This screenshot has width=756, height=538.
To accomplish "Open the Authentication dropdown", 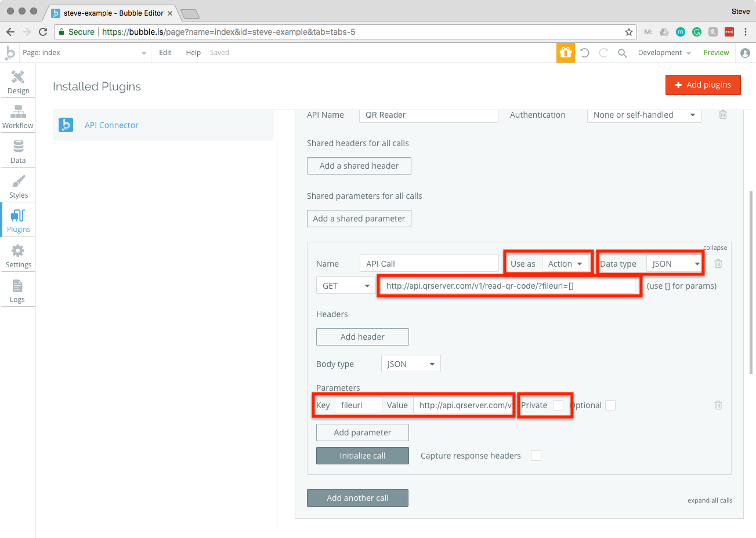I will tap(644, 115).
